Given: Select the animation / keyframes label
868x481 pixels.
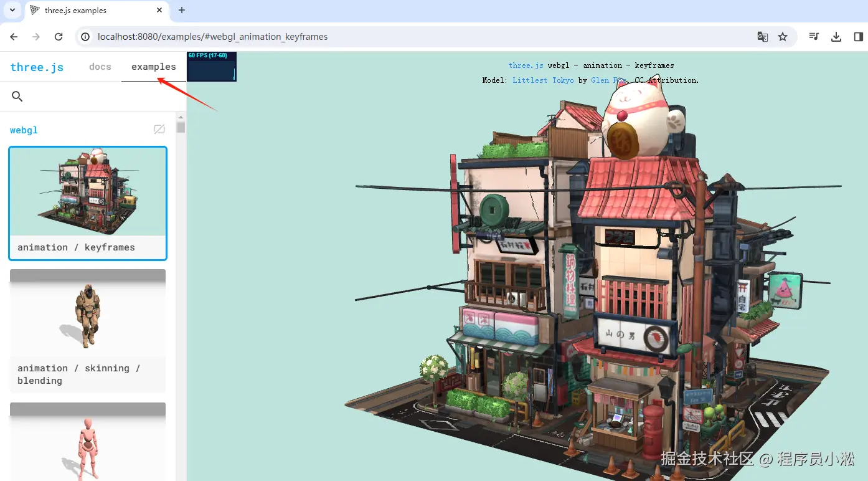Looking at the screenshot, I should (76, 247).
